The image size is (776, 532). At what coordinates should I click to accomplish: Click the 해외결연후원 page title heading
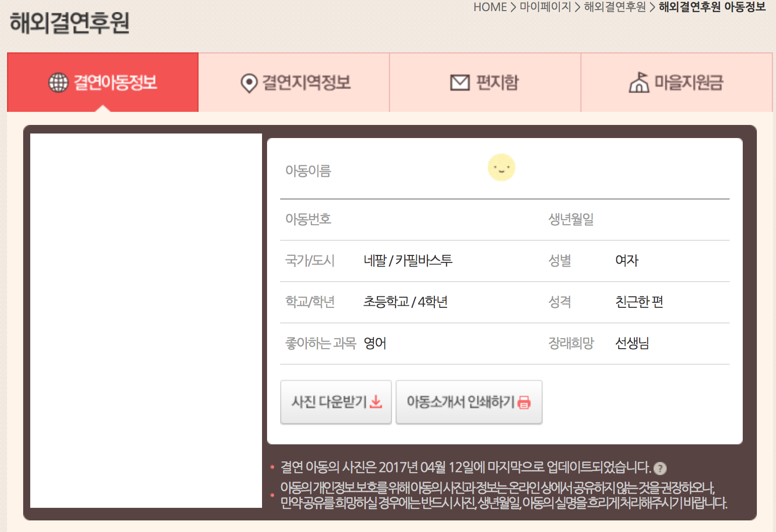[x=70, y=23]
